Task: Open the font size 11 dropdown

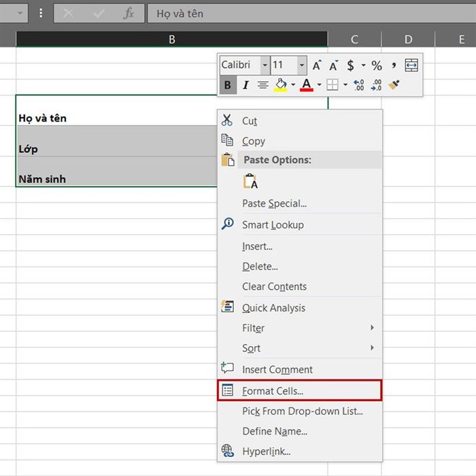Action: 302,65
